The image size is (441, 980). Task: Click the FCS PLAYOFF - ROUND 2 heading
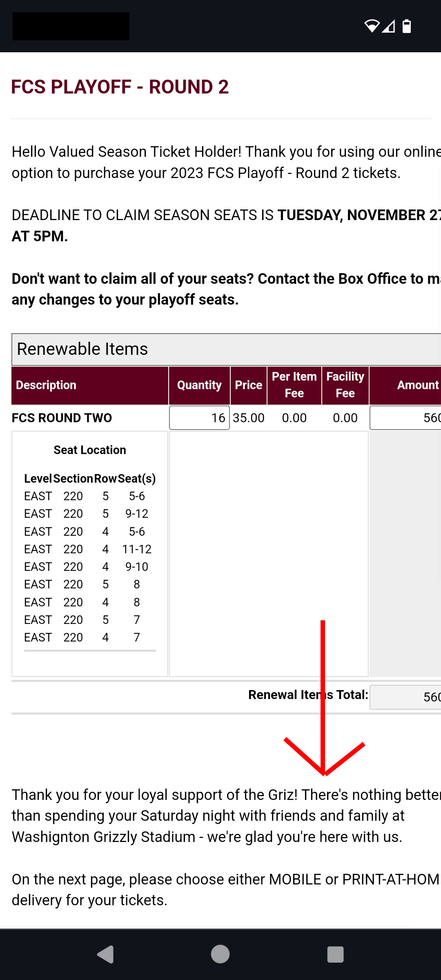[x=120, y=87]
